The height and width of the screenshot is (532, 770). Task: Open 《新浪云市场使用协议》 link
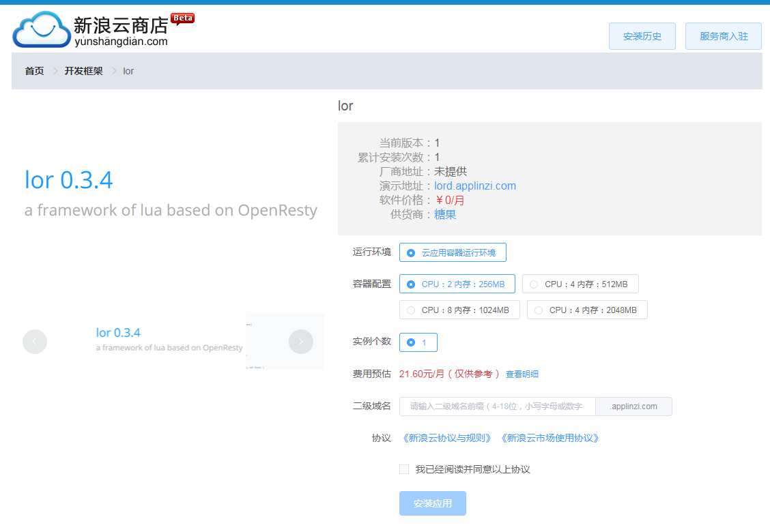[x=550, y=439]
